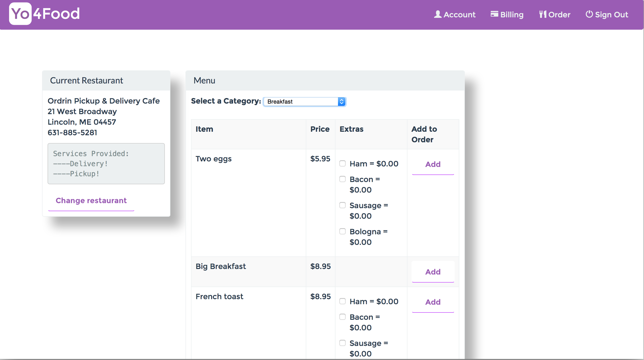
Task: Click the Breakfast dropdown arrow
Action: click(341, 102)
